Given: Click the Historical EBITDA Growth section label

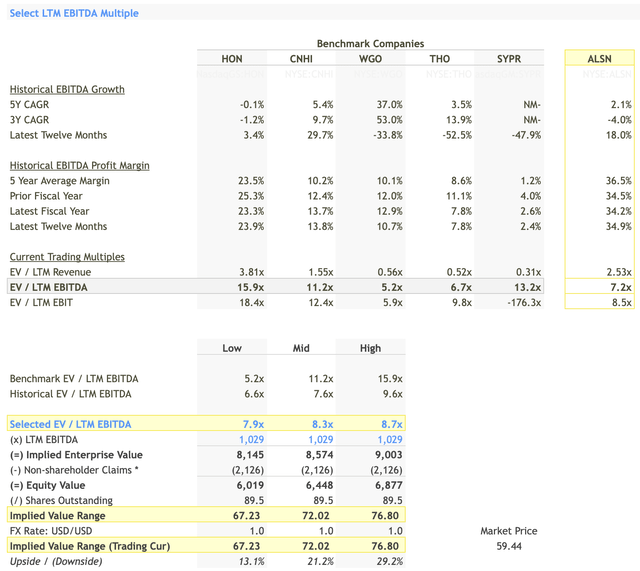Looking at the screenshot, I should click(67, 89).
